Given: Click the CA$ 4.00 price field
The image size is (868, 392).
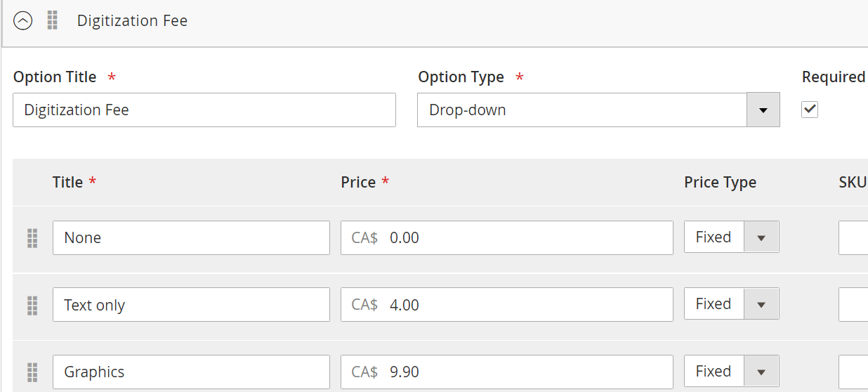Looking at the screenshot, I should pyautogui.click(x=507, y=305).
